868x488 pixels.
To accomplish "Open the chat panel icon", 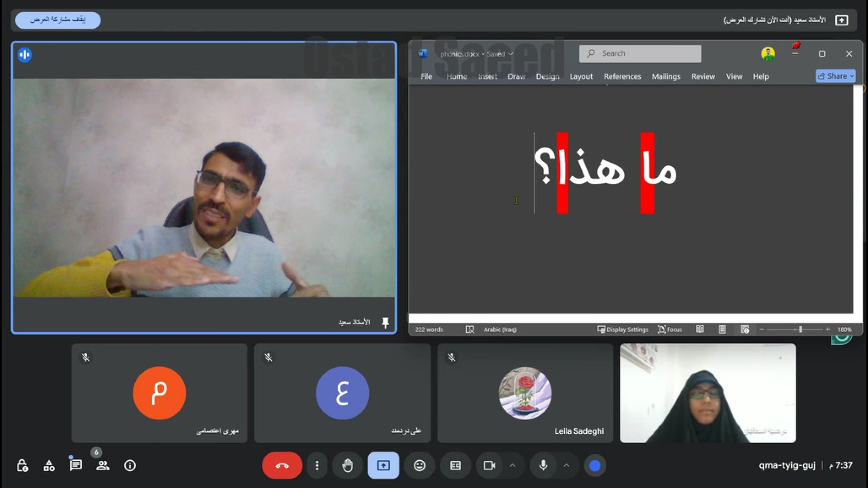I will pos(75,465).
